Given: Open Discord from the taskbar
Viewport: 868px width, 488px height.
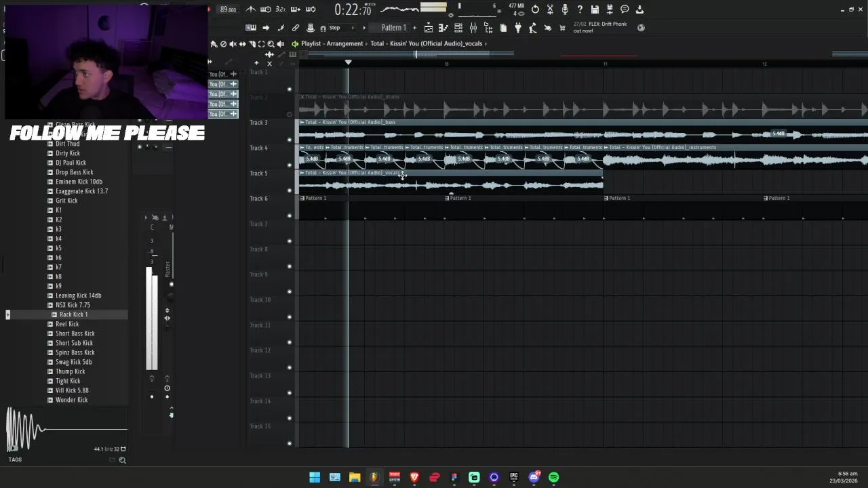Looking at the screenshot, I should 534,477.
